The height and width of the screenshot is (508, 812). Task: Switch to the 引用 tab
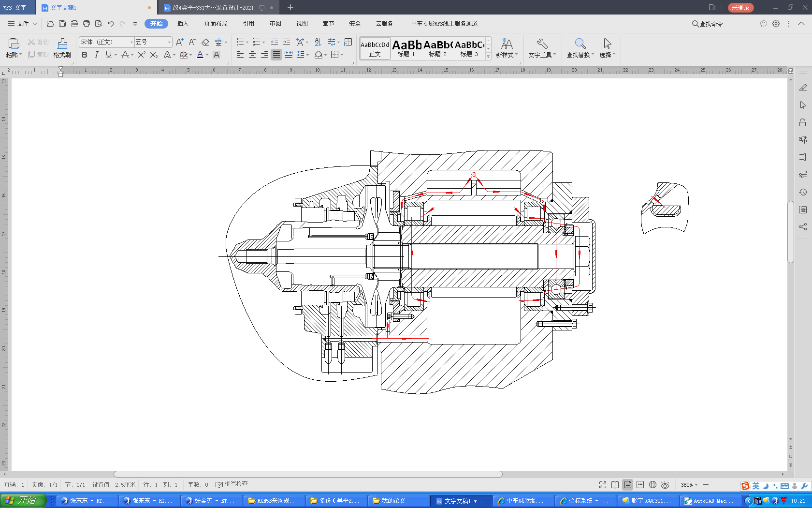point(248,24)
